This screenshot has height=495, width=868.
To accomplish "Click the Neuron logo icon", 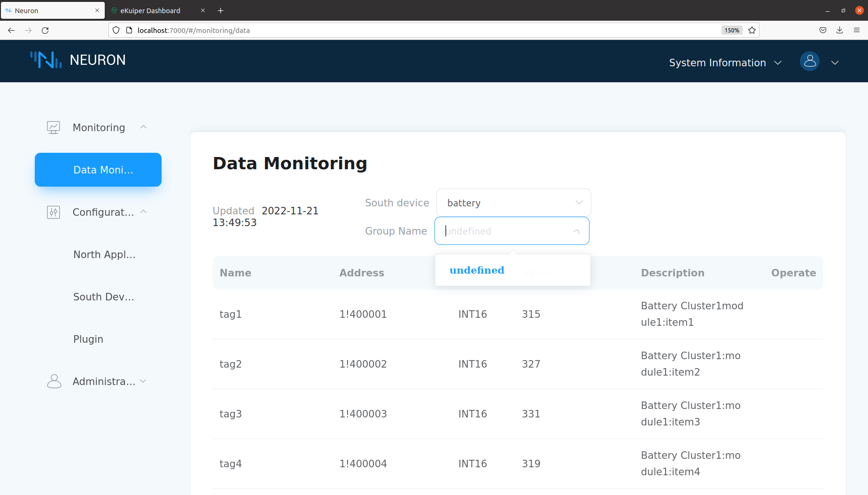I will (x=46, y=60).
